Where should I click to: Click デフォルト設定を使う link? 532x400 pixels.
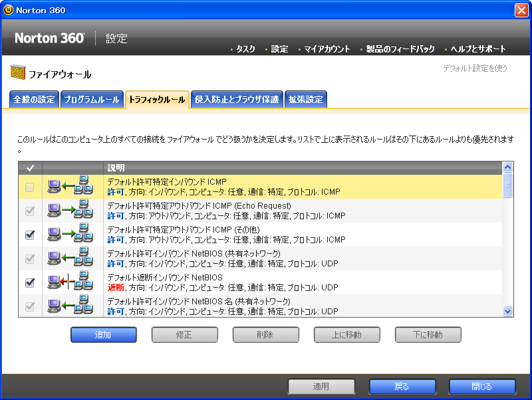[475, 68]
